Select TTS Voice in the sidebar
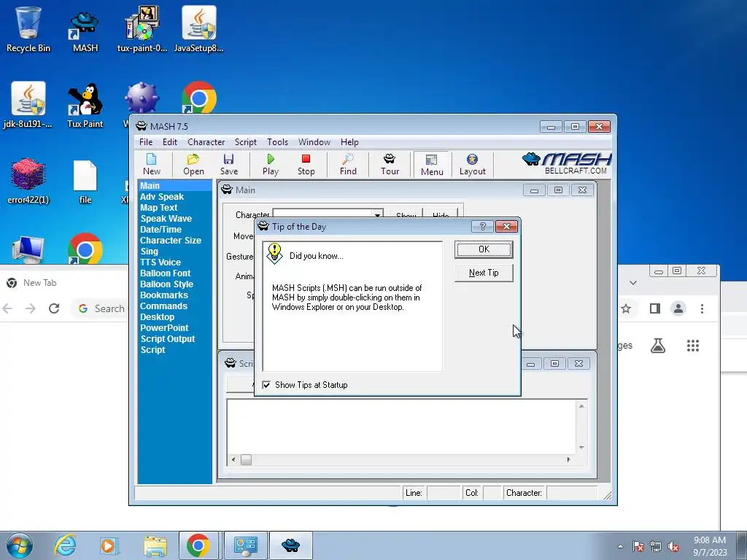The height and width of the screenshot is (560, 747). pyautogui.click(x=160, y=262)
